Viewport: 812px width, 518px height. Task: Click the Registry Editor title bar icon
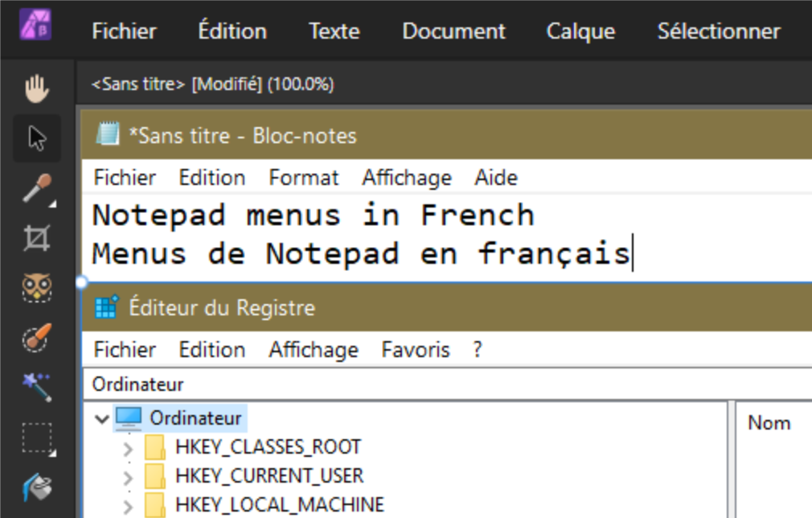107,306
